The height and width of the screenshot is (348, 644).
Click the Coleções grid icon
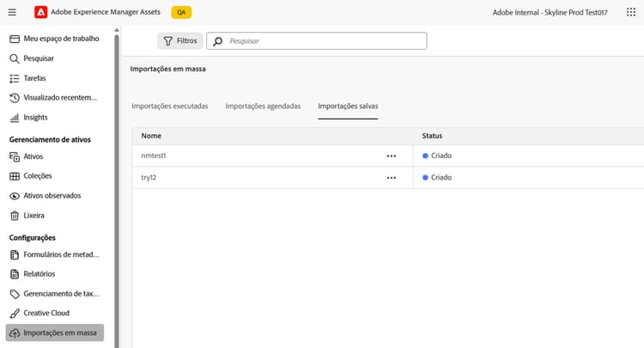(15, 176)
